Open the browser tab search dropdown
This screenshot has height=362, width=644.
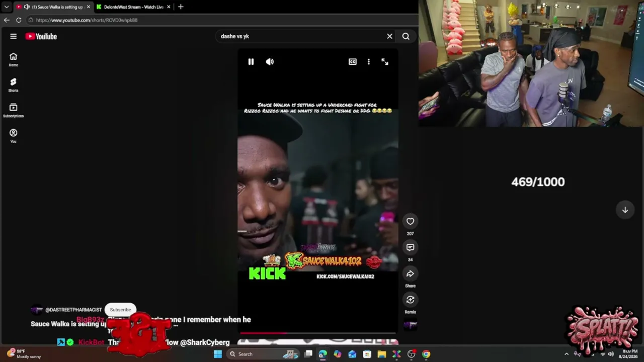point(7,7)
